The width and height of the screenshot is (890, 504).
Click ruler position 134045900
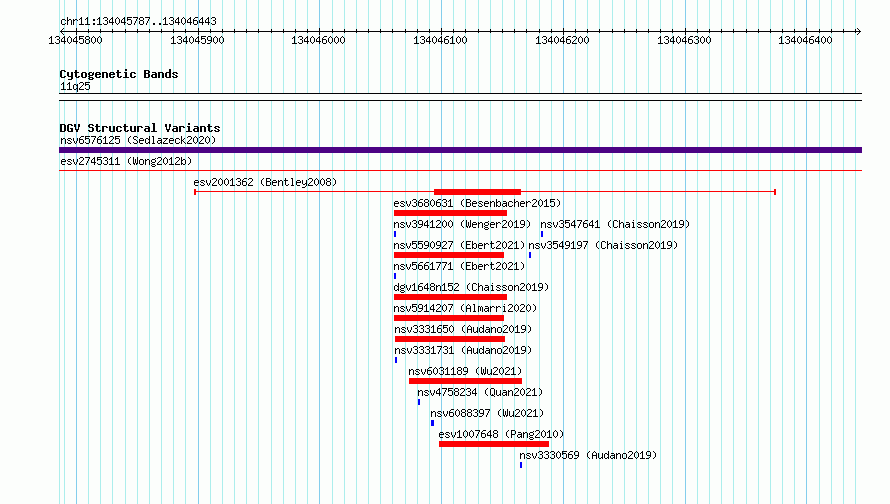[x=198, y=40]
